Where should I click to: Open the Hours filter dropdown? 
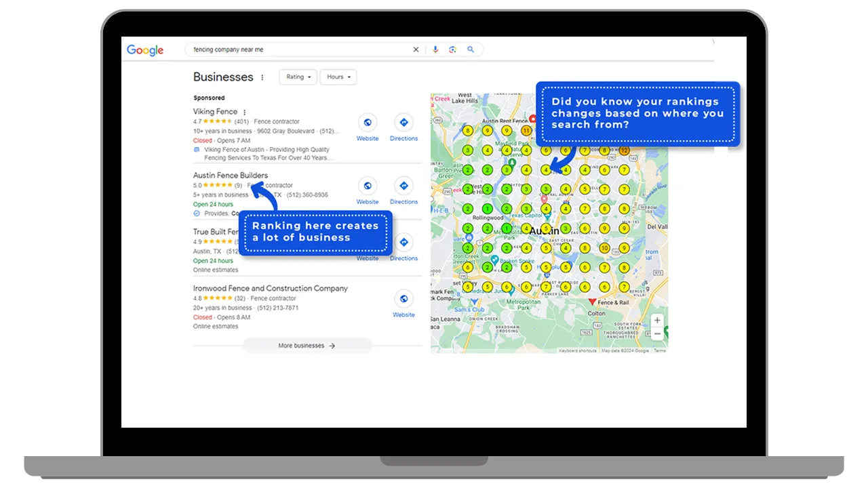(338, 77)
